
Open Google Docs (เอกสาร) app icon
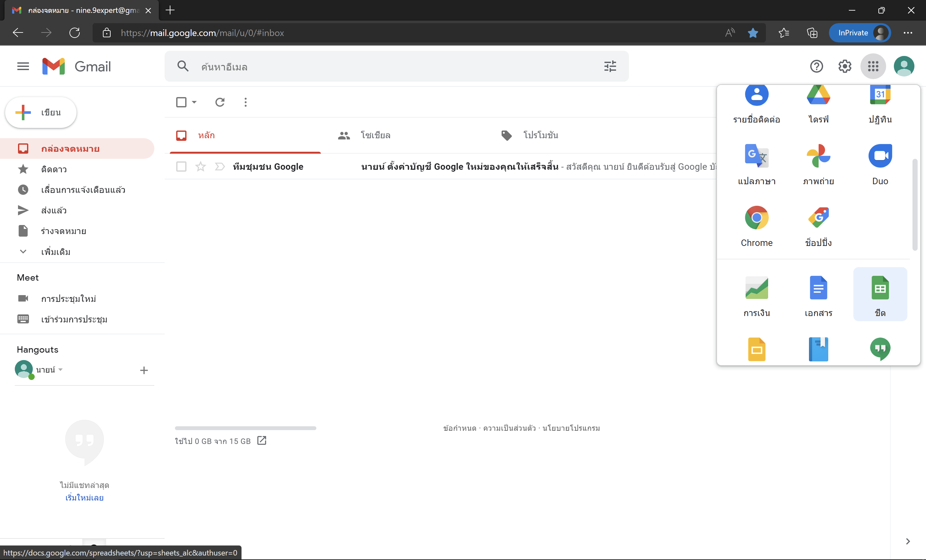click(x=818, y=294)
